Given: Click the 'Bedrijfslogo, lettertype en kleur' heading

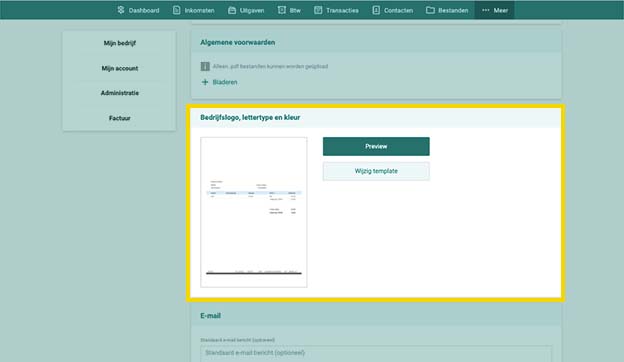Looking at the screenshot, I should tap(250, 117).
